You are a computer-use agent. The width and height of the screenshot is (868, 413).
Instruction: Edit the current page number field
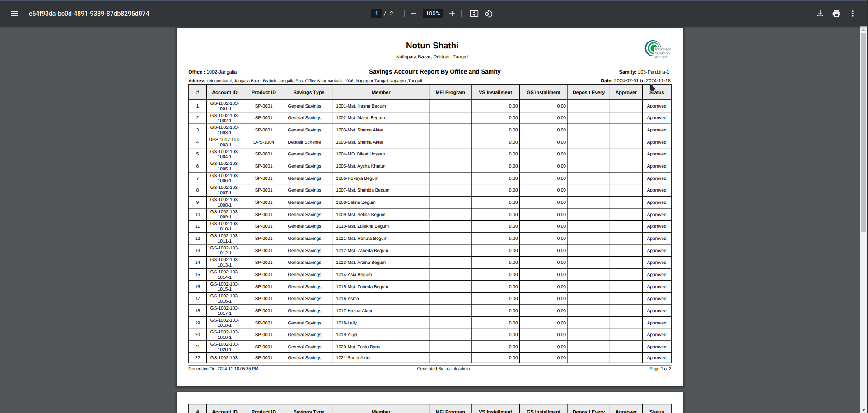click(376, 14)
